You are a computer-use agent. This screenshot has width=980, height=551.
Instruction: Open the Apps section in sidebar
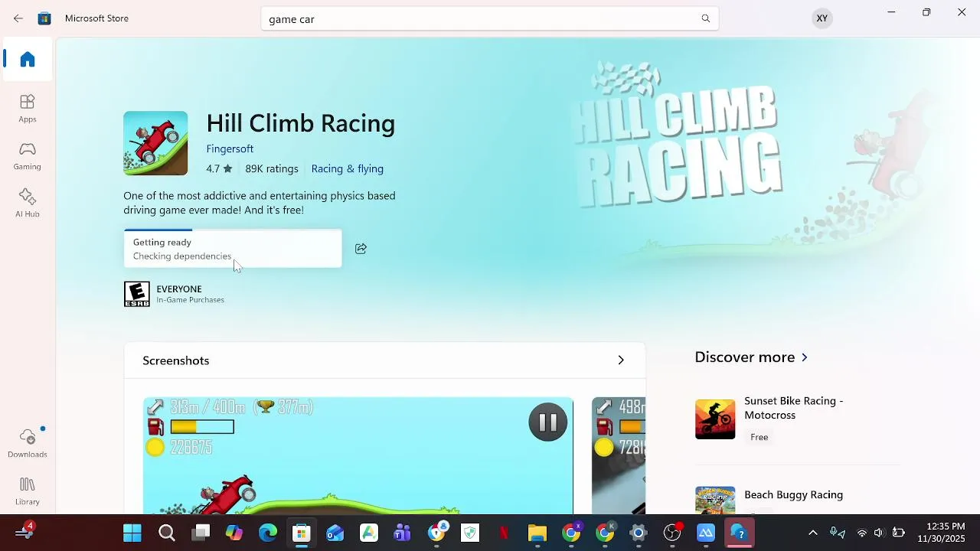(28, 109)
